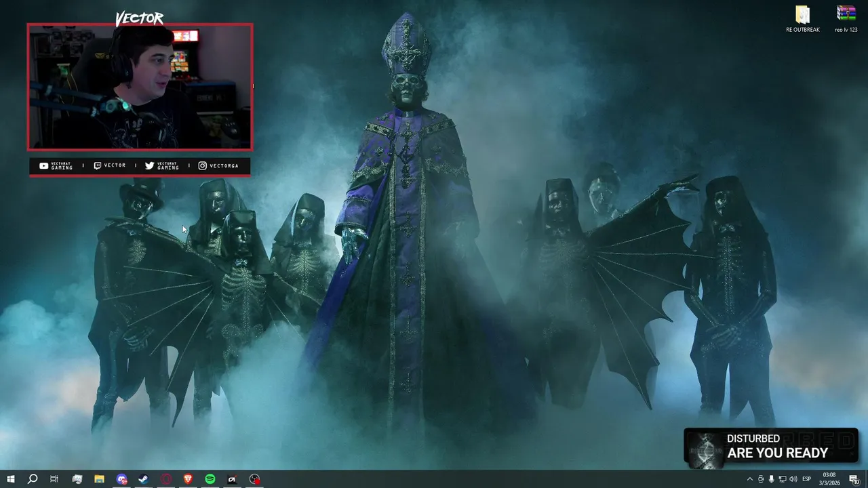
Task: Open the clock showing 03:08 3/3/2026
Action: 830,479
